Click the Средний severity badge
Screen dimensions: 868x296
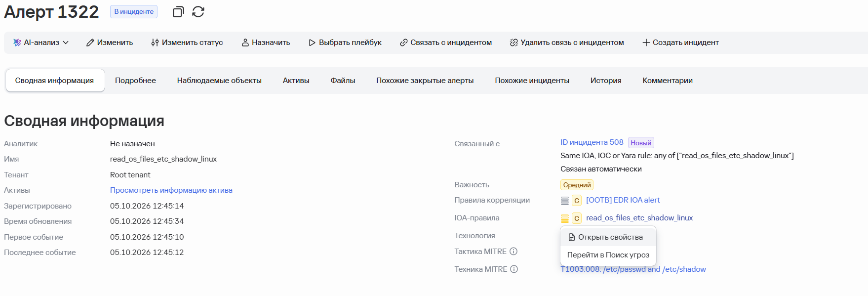[x=577, y=185]
